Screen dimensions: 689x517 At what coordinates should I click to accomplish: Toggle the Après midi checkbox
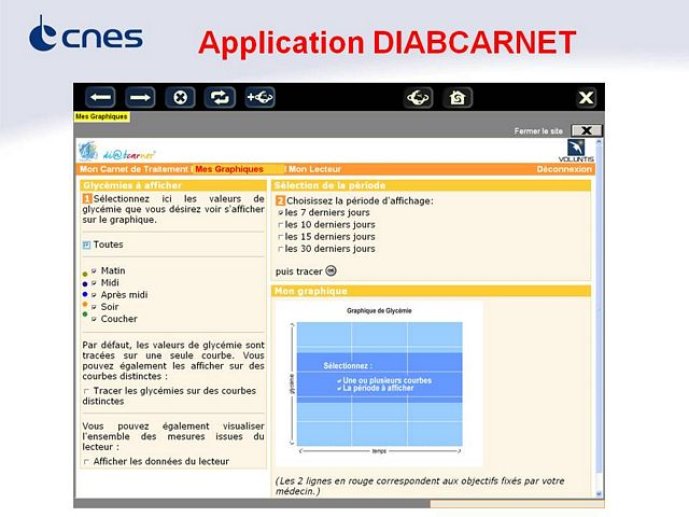[94, 295]
